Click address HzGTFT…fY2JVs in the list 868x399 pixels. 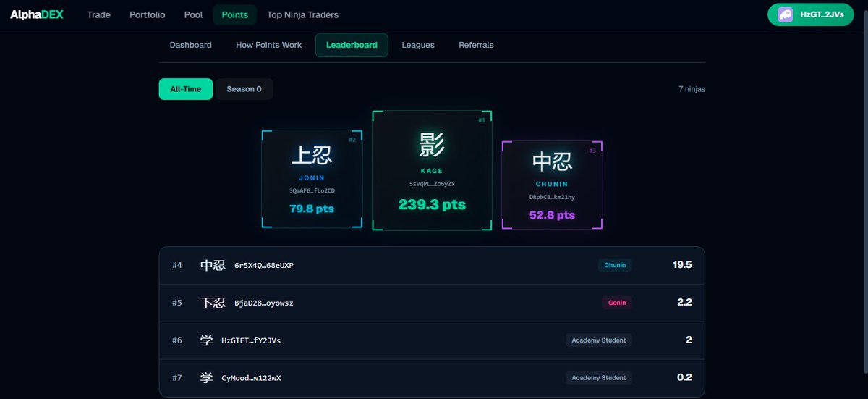251,340
